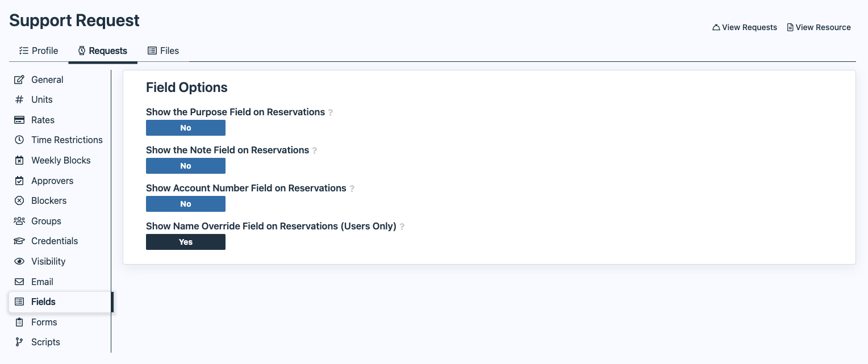868x364 pixels.
Task: Click the clock icon for Time Restrictions
Action: point(19,140)
